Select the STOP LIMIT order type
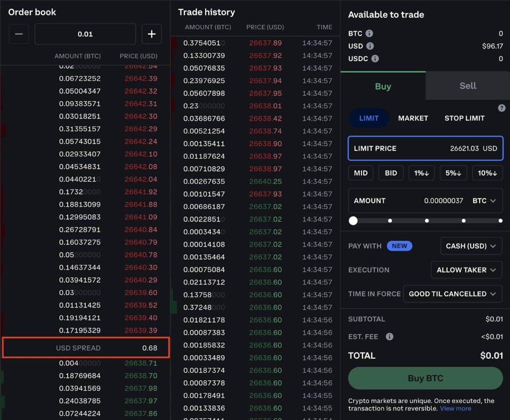The height and width of the screenshot is (420, 510). click(464, 118)
